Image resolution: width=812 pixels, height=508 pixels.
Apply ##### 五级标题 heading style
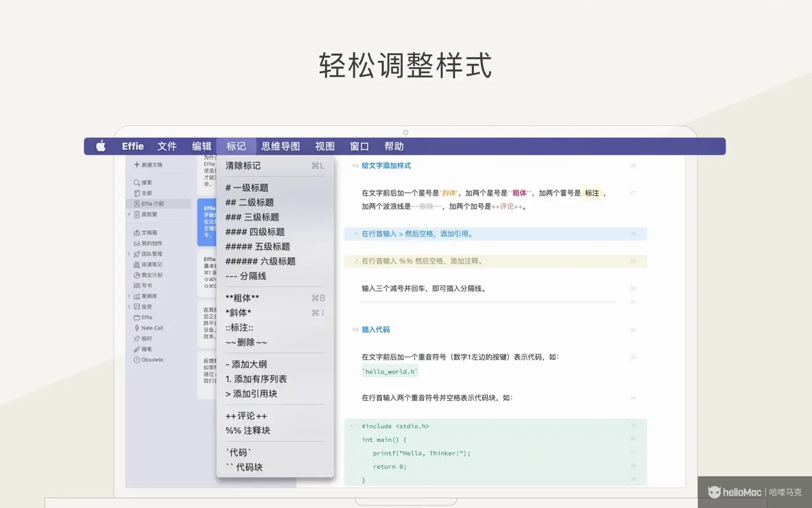click(x=275, y=246)
